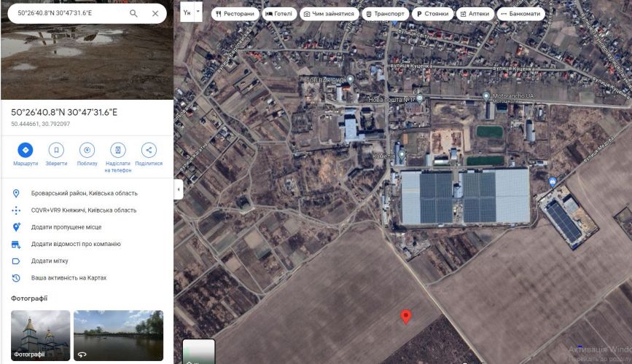Screen dimensions: 632x364
Task: Toggle the map layers thumbnail
Action: [199, 351]
